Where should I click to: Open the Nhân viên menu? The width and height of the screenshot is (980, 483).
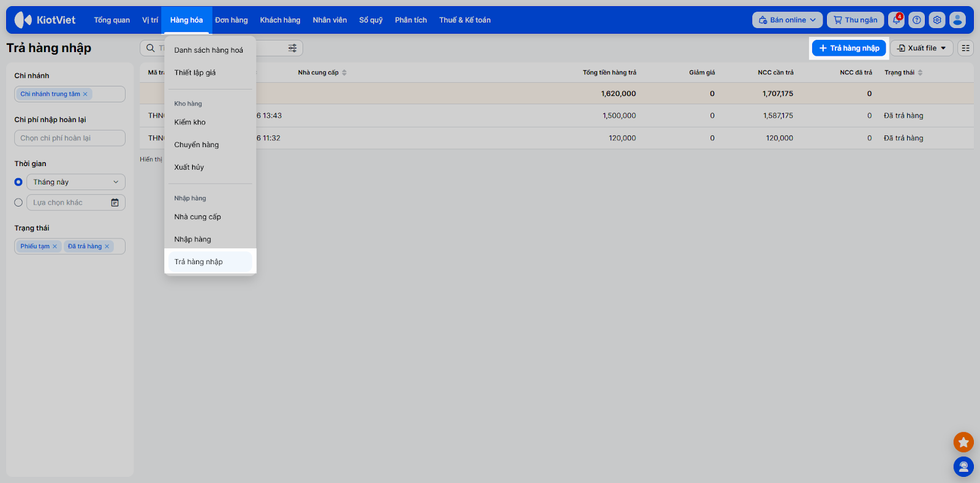tap(330, 20)
